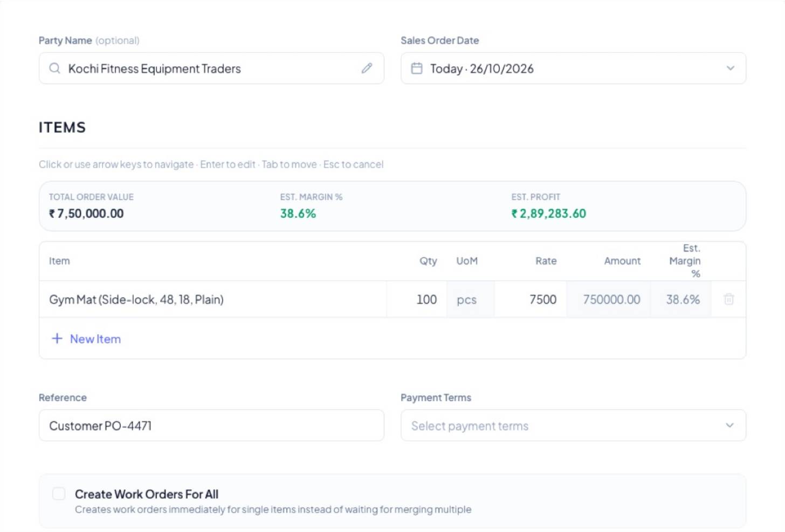Enable the Create Work Orders For All checkbox
This screenshot has height=532, width=785.
pyautogui.click(x=59, y=494)
